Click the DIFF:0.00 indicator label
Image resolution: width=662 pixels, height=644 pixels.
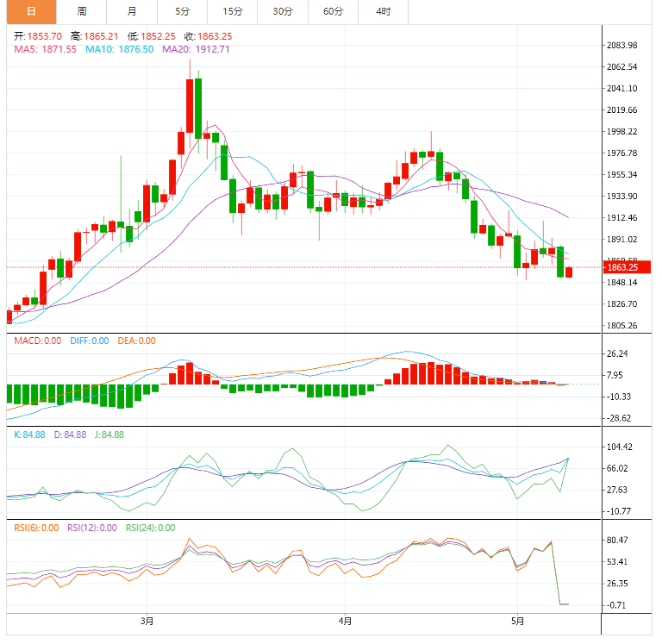pyautogui.click(x=90, y=341)
